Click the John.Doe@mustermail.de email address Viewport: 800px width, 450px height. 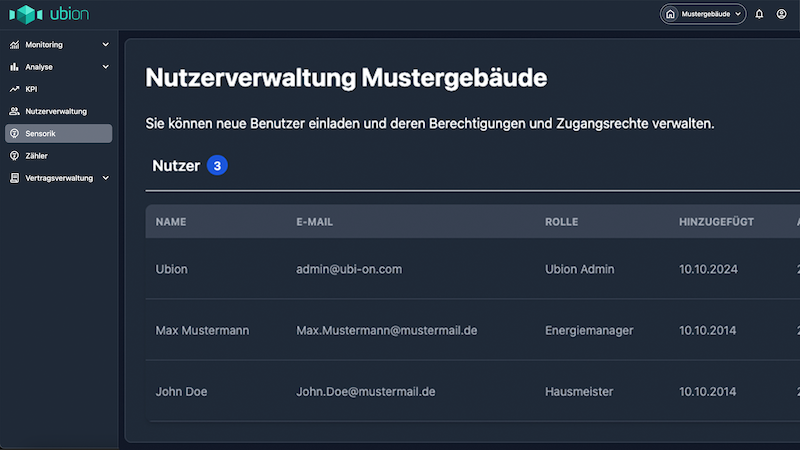tap(365, 391)
